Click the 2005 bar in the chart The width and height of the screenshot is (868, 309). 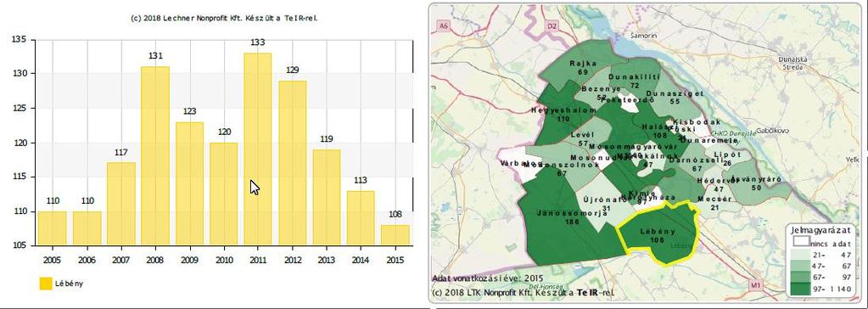53,228
